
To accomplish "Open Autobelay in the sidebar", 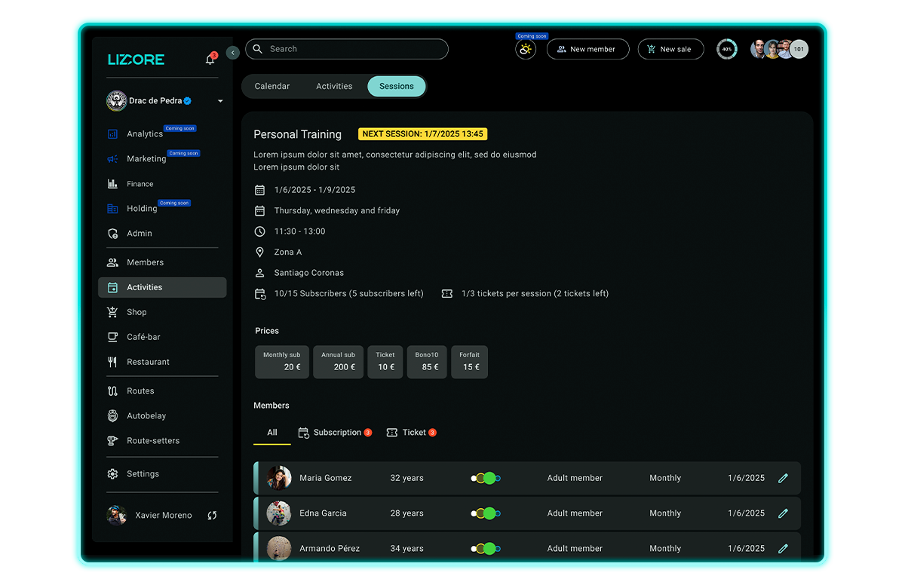I will [x=146, y=416].
